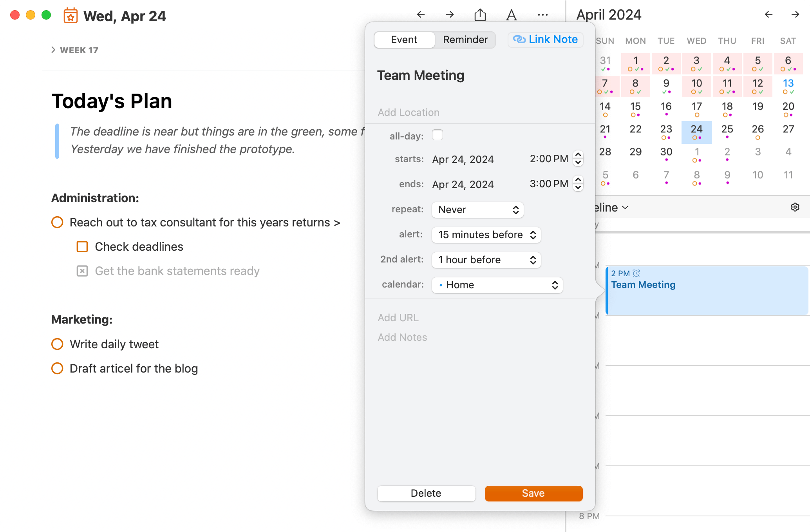
Task: Select the Team Meeting block in the timeline
Action: [x=705, y=290]
